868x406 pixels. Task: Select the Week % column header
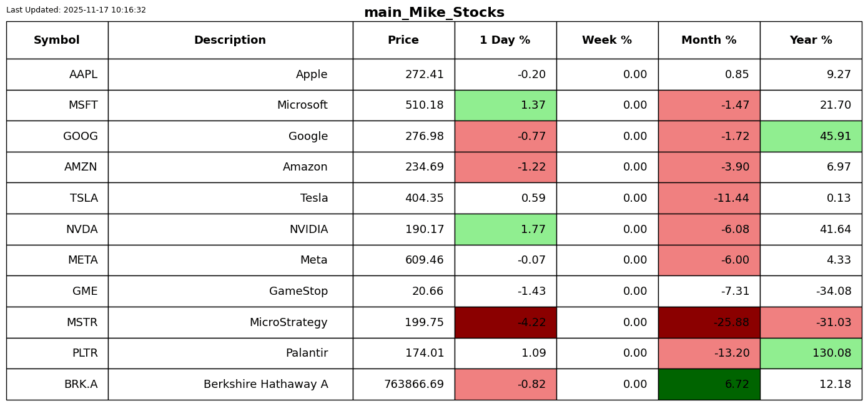coord(607,40)
